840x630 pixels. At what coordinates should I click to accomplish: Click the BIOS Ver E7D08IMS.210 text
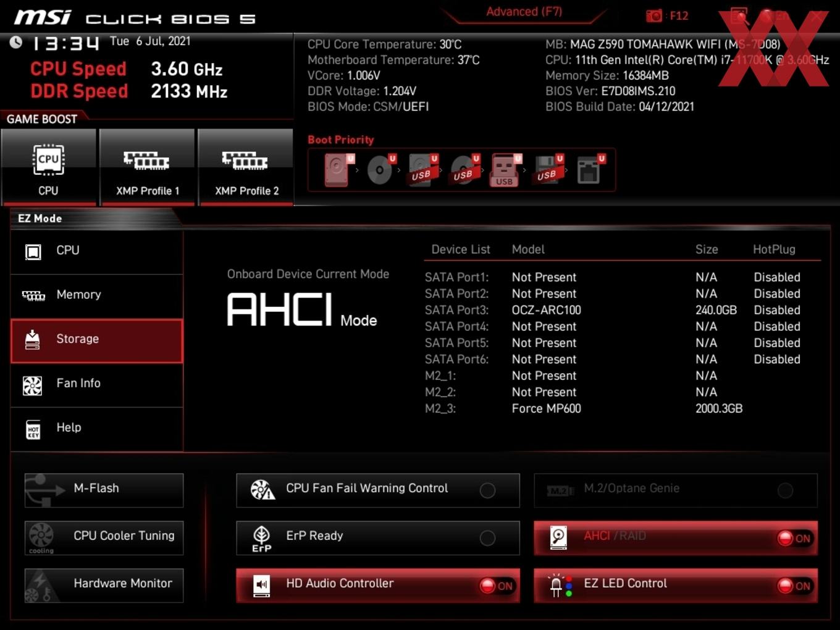(x=610, y=91)
